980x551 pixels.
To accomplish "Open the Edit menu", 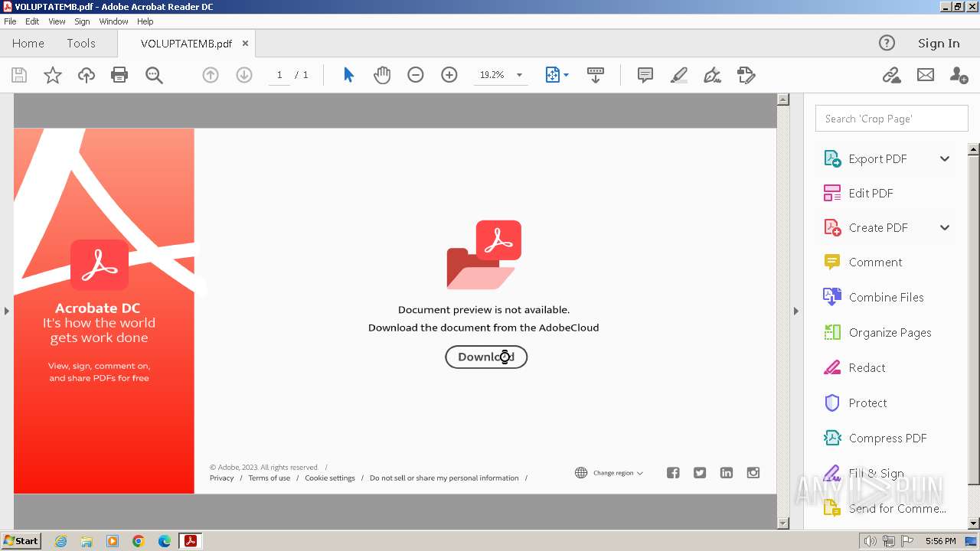I will (32, 21).
